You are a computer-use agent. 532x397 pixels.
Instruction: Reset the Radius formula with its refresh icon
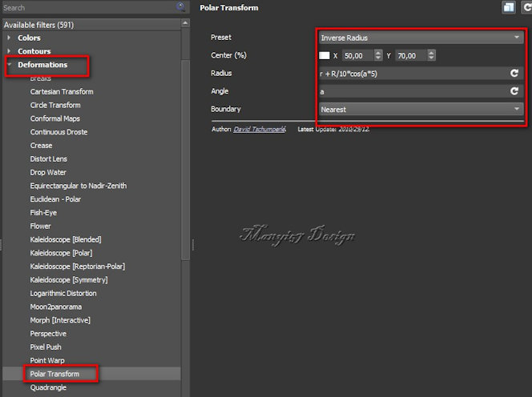[x=514, y=73]
